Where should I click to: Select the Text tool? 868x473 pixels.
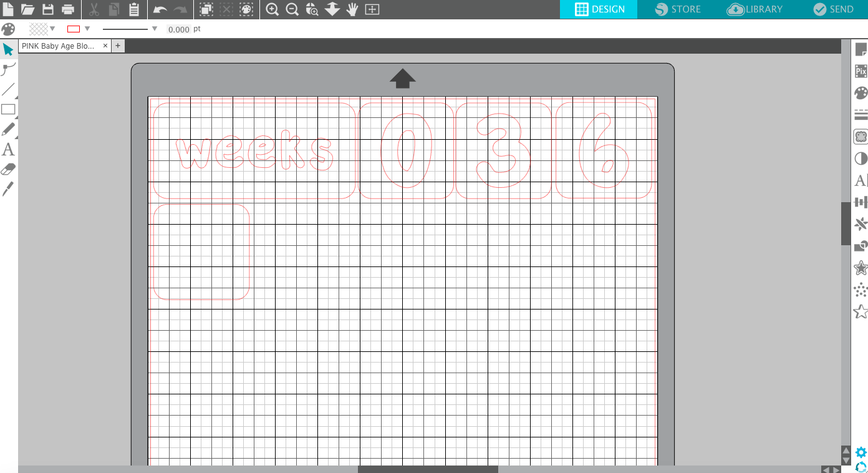point(8,149)
